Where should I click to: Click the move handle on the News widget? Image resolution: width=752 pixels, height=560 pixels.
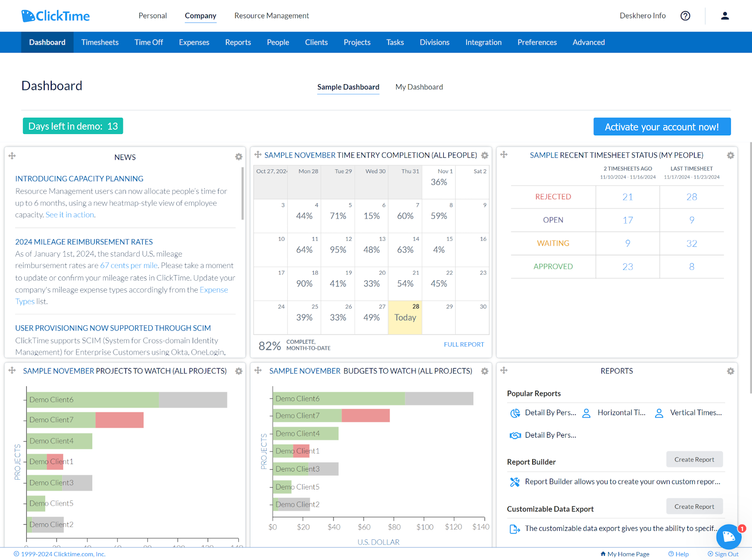coord(13,156)
